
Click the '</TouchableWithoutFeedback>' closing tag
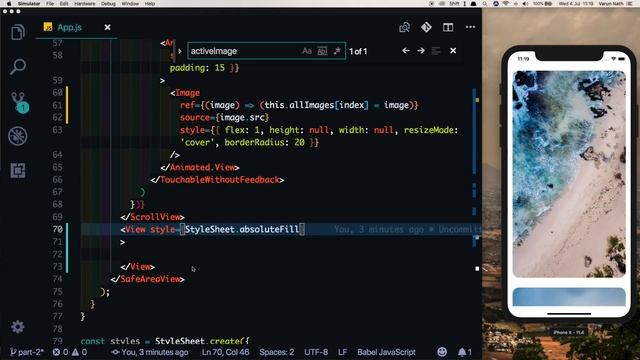click(x=217, y=180)
